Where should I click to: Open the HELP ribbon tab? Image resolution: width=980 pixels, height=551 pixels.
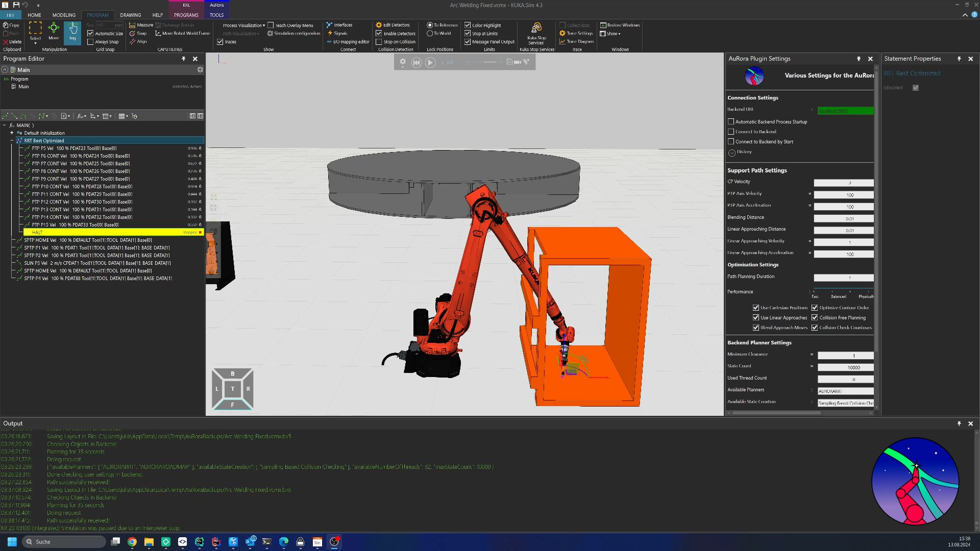coord(157,15)
